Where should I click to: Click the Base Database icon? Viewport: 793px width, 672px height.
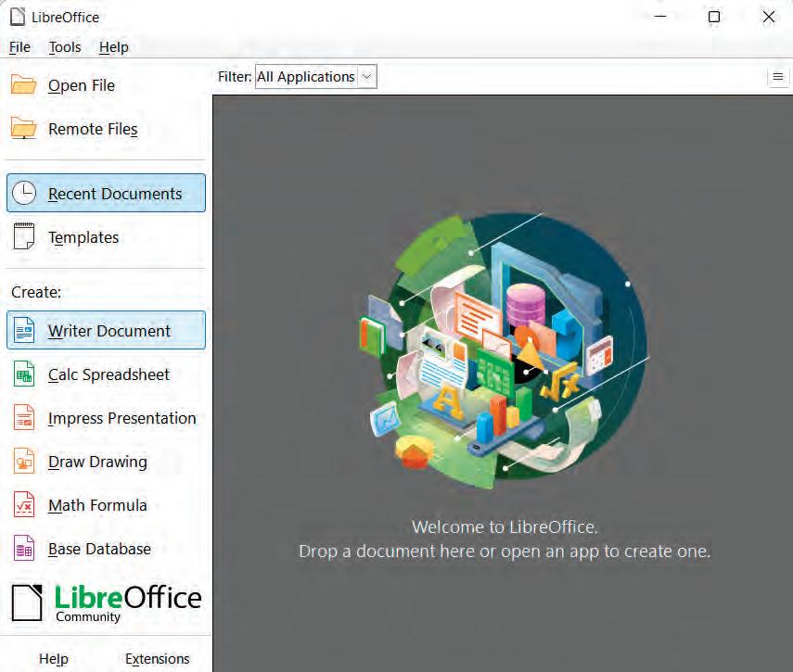click(x=24, y=549)
